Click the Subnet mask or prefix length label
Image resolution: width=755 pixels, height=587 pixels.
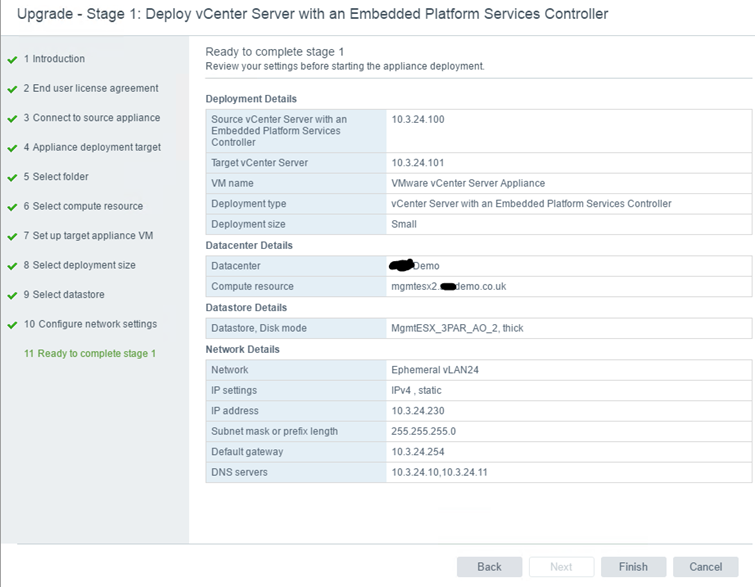274,431
